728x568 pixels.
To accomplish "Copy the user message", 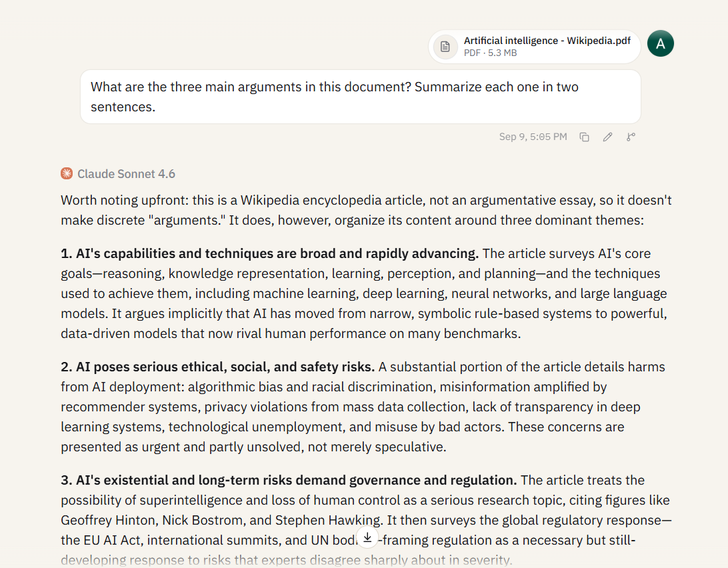I will (584, 137).
